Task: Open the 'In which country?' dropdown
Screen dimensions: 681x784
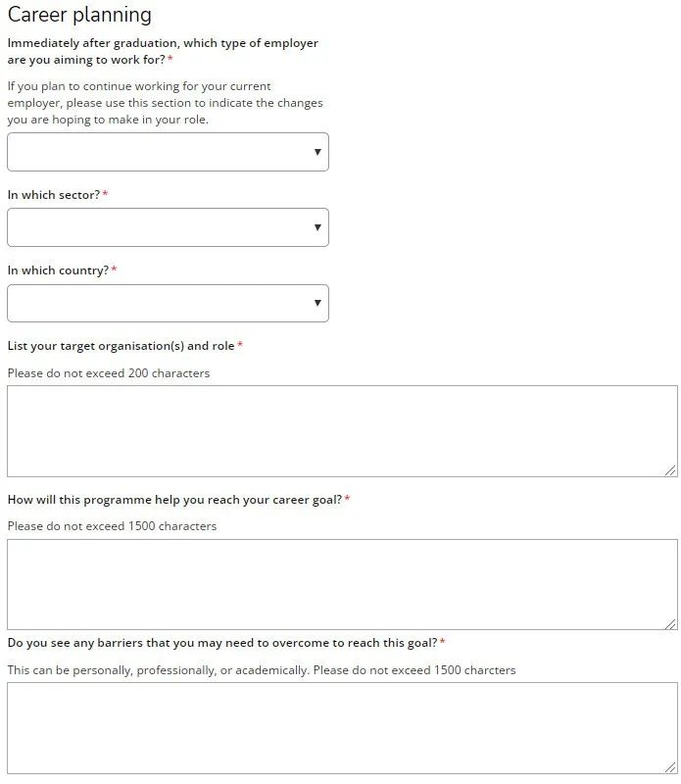Action: (x=168, y=303)
